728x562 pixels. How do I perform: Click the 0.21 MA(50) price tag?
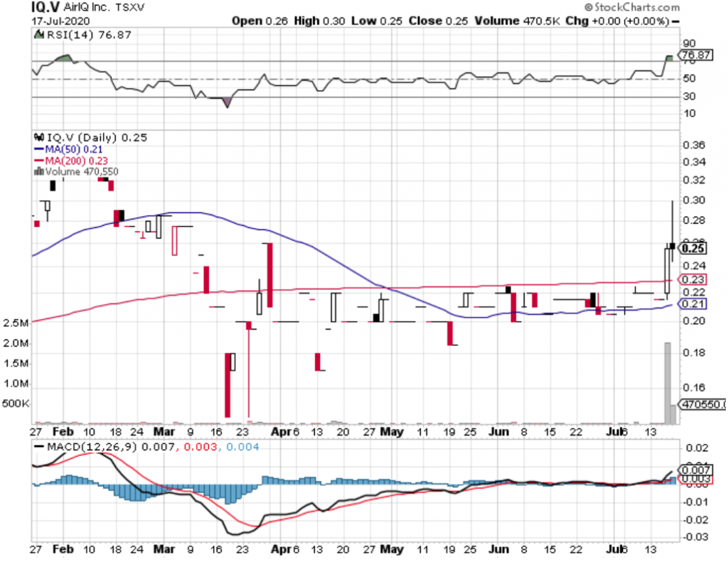click(692, 304)
